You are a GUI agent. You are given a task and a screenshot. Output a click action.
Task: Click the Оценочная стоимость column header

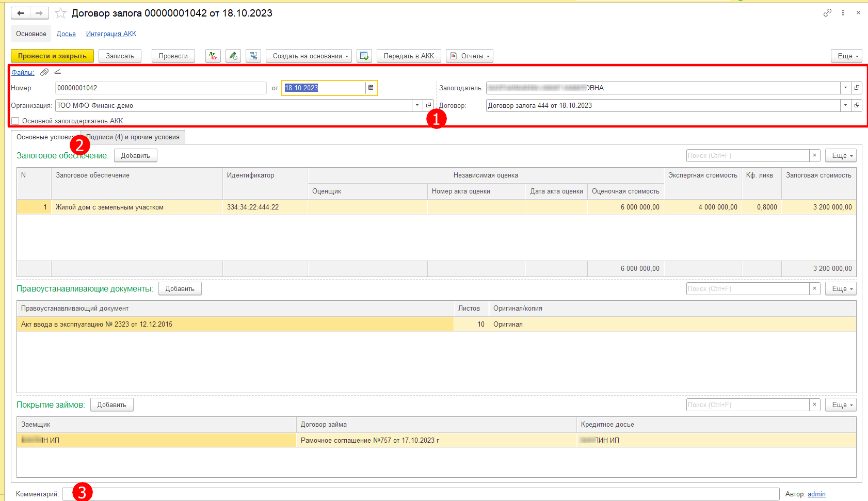625,191
